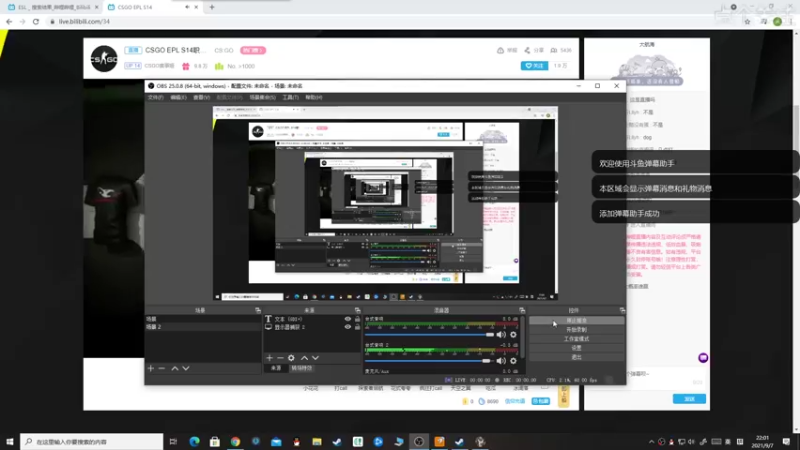Click the CSGO streamer avatar
This screenshot has height=450, width=800.
coord(104,59)
